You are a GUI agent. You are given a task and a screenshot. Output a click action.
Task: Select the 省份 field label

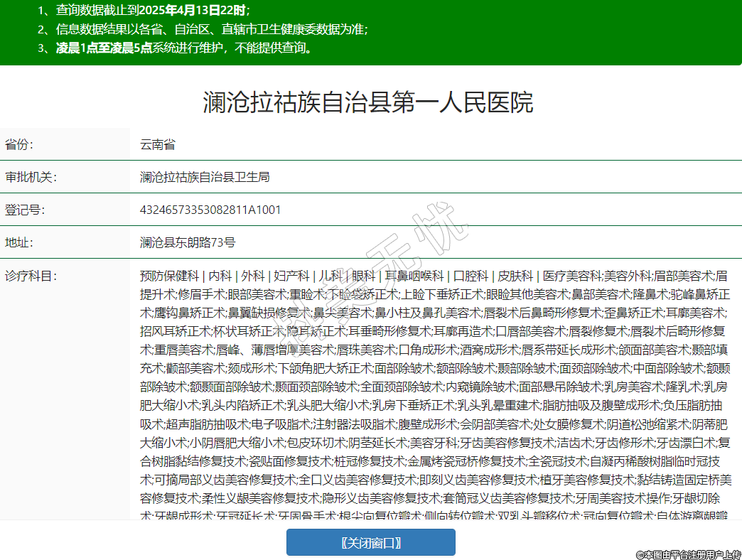coord(20,144)
